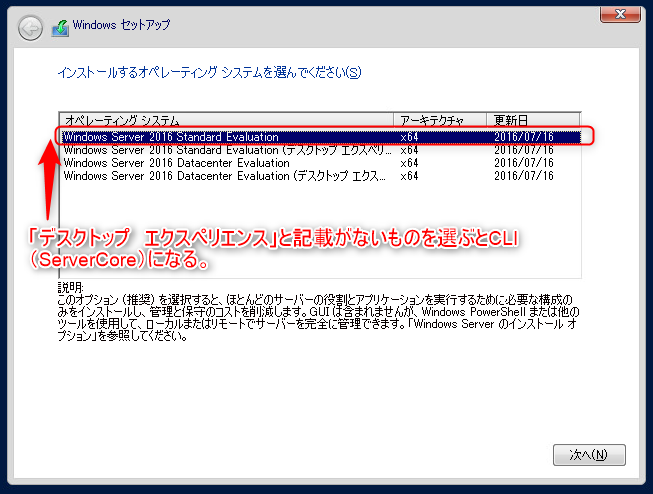Click the heading インストールするオペレーティング システムを選んでください

pos(209,72)
